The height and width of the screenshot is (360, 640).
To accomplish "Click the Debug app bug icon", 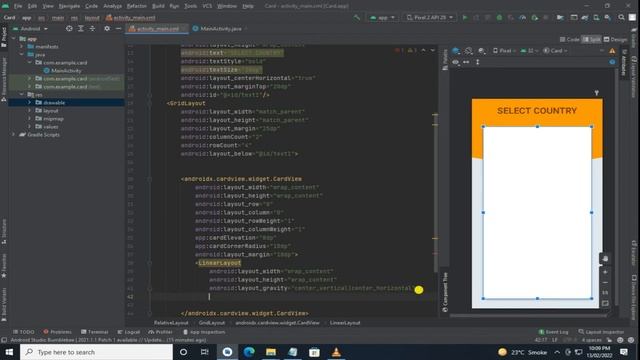I will click(499, 18).
